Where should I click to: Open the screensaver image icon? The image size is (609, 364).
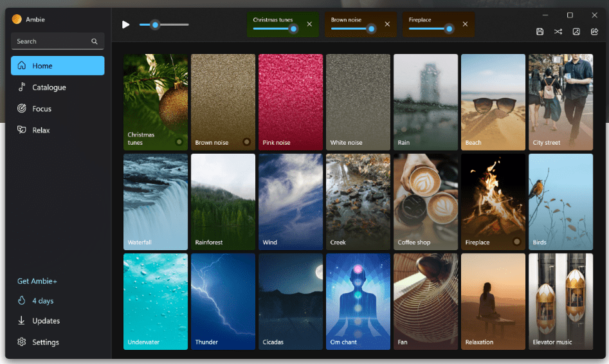(x=576, y=32)
